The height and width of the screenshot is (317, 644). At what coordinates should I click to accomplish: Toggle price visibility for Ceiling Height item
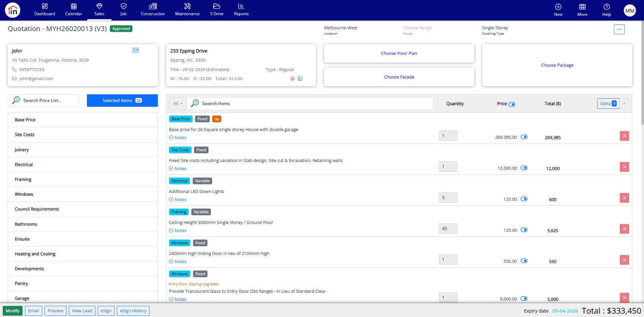tap(524, 230)
